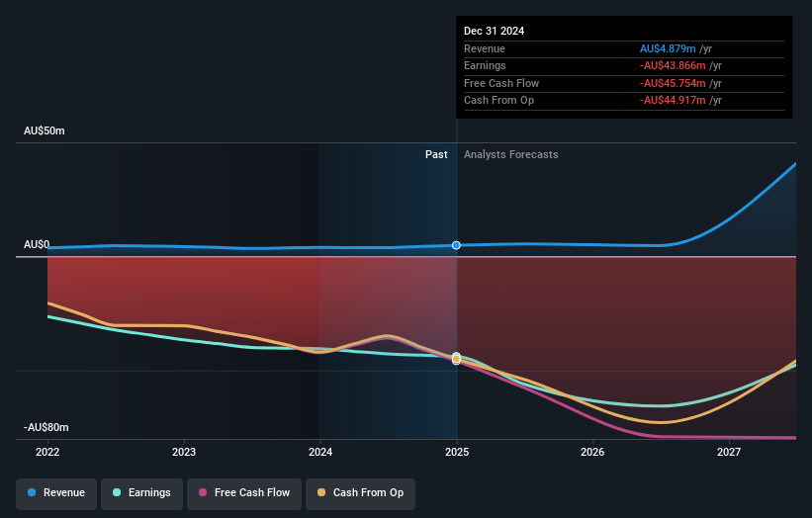The width and height of the screenshot is (812, 518).
Task: Toggle the Revenue series in the legend
Action: 56,492
